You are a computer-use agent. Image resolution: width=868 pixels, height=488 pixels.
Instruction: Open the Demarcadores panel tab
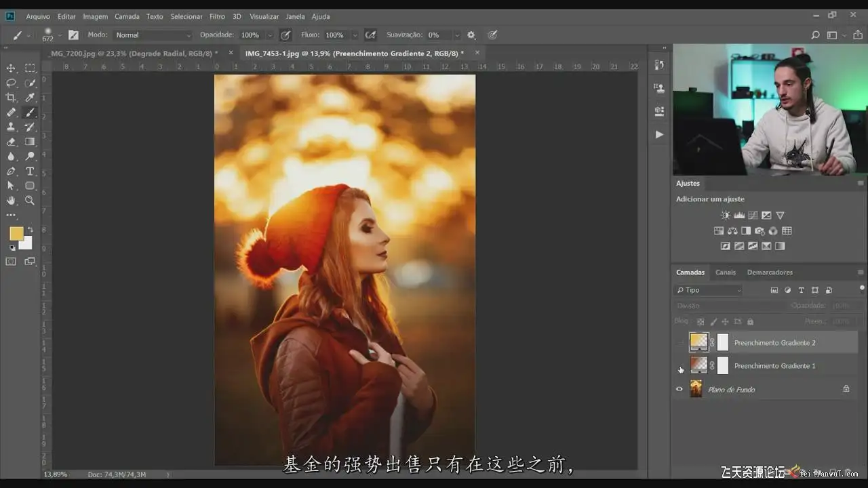point(770,272)
